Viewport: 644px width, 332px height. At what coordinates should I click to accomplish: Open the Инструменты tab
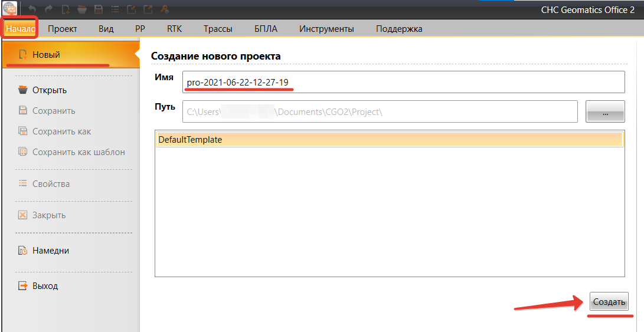(326, 29)
